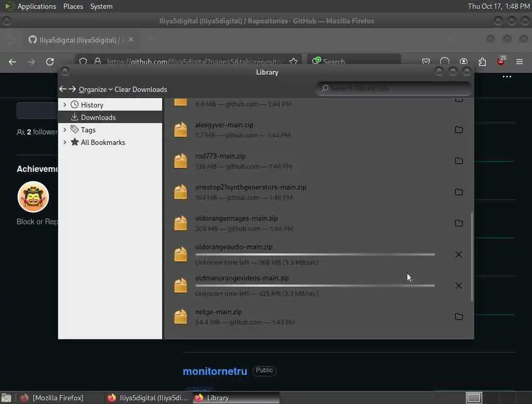Image resolution: width=532 pixels, height=404 pixels.
Task: Click Firefox search box
Action: (x=354, y=62)
